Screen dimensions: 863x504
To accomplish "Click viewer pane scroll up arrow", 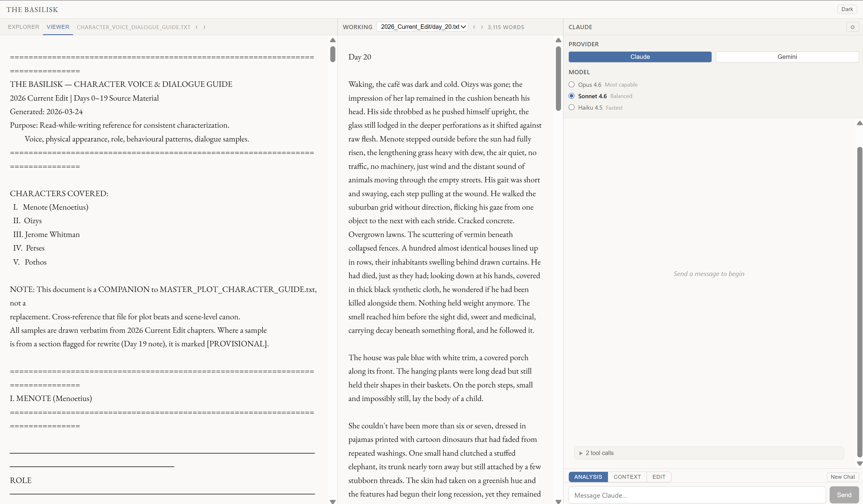I will (x=333, y=40).
